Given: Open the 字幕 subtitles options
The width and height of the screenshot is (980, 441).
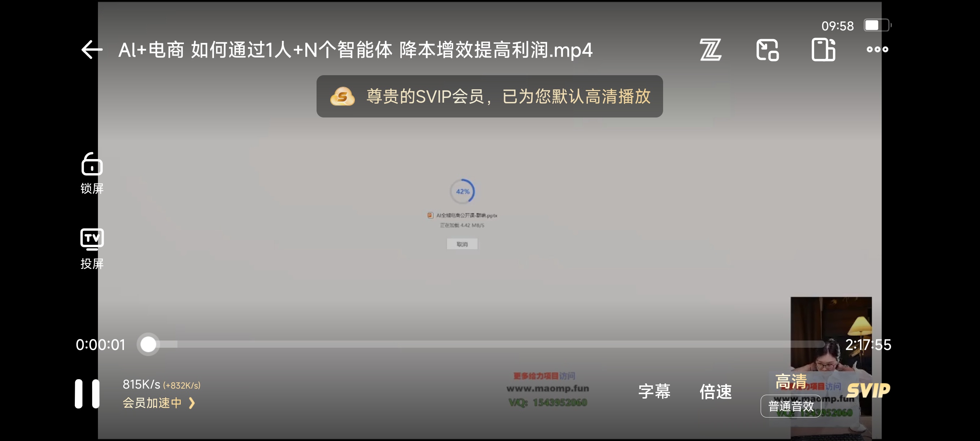Looking at the screenshot, I should (x=654, y=391).
